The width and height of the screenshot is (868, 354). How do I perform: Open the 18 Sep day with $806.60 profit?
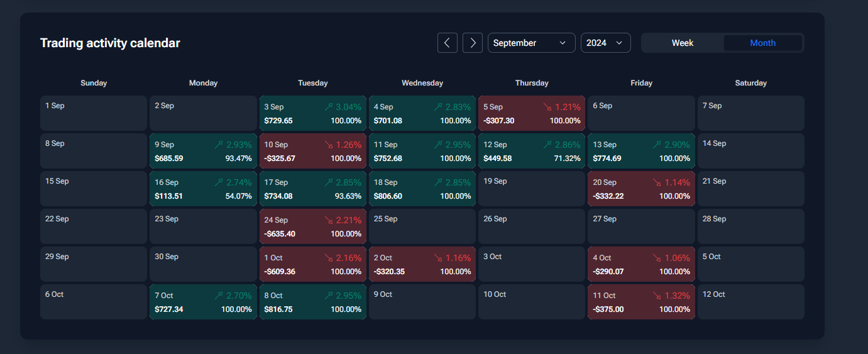[x=422, y=189]
